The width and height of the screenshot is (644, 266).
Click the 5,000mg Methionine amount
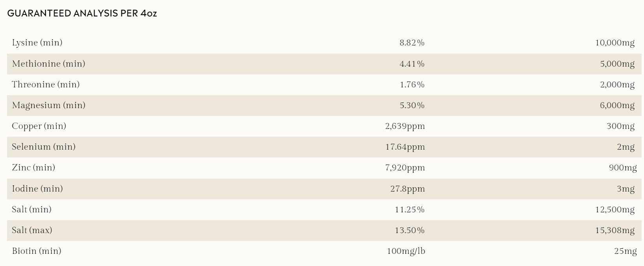pyautogui.click(x=617, y=64)
